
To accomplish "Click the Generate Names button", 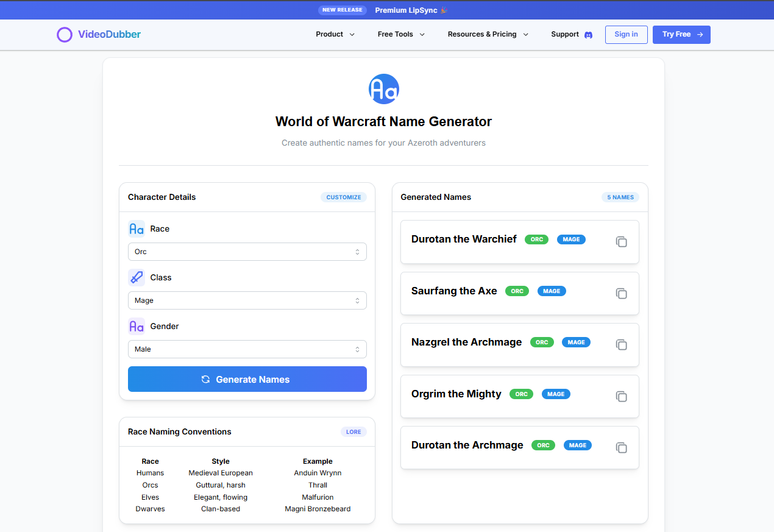I will tap(247, 379).
